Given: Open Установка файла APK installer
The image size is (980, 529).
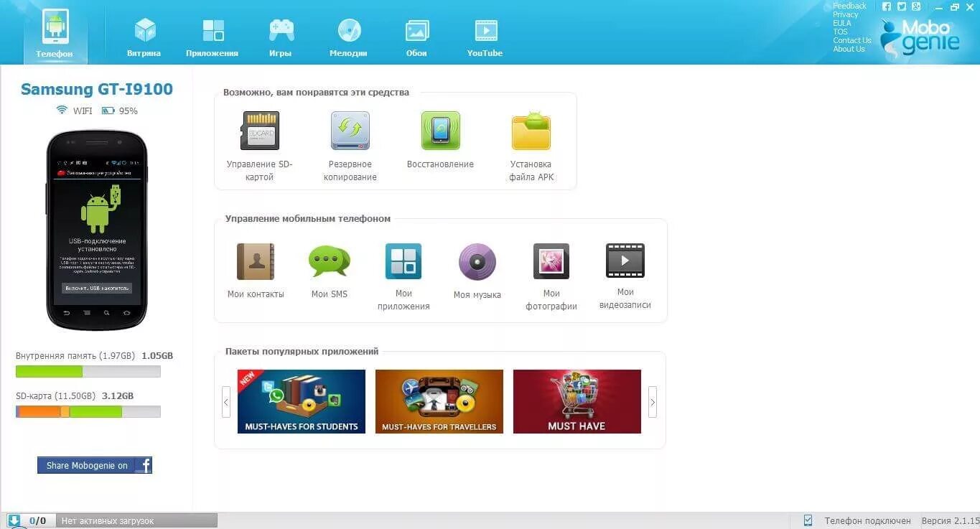Looking at the screenshot, I should pos(531,146).
